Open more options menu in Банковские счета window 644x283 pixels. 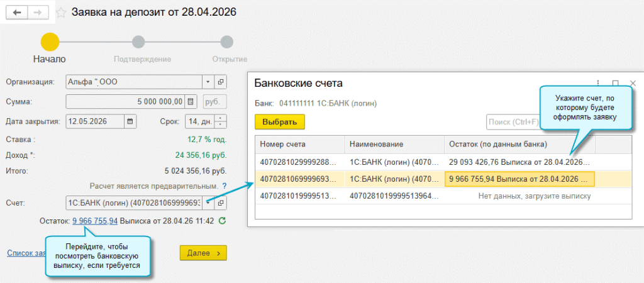click(x=598, y=83)
